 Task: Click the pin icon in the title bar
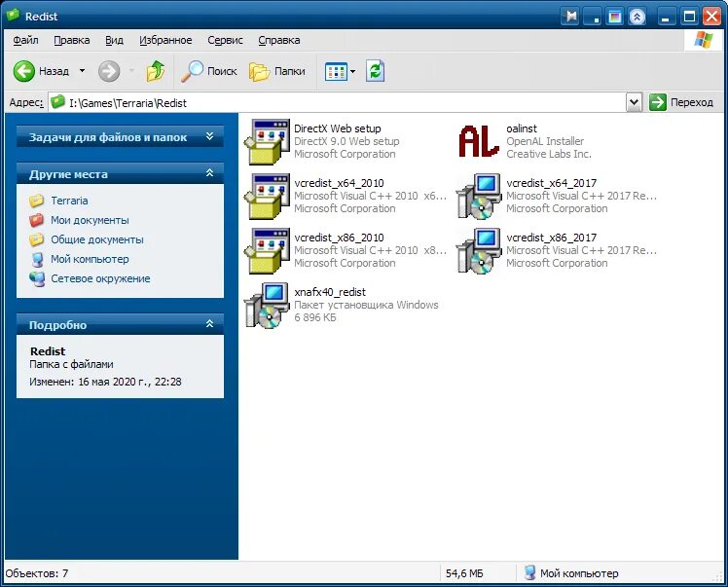[570, 17]
